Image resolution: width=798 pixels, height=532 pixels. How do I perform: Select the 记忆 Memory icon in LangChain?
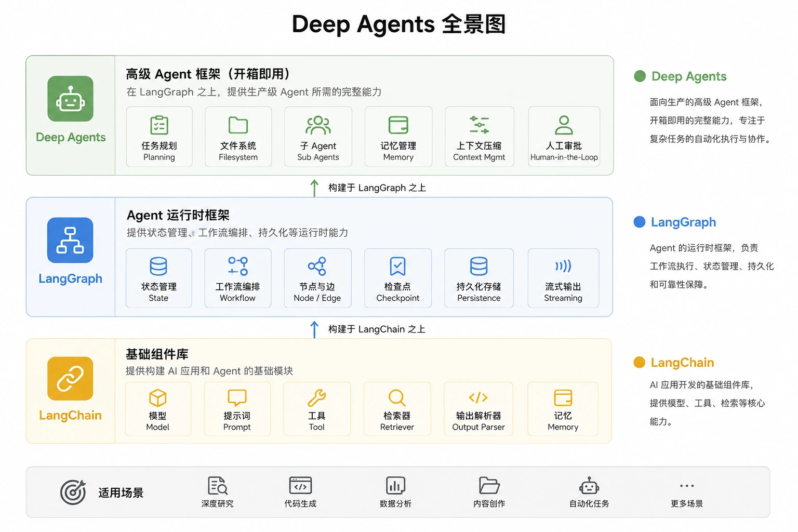563,398
